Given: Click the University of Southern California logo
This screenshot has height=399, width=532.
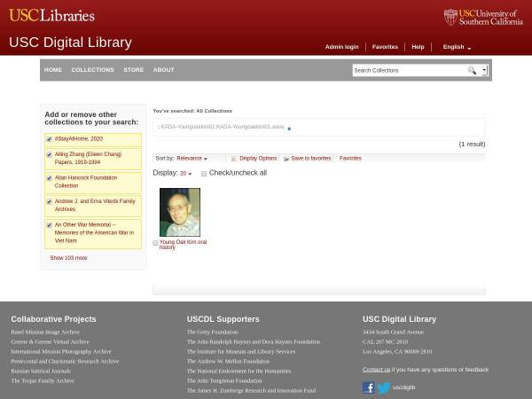Looking at the screenshot, I should (483, 17).
